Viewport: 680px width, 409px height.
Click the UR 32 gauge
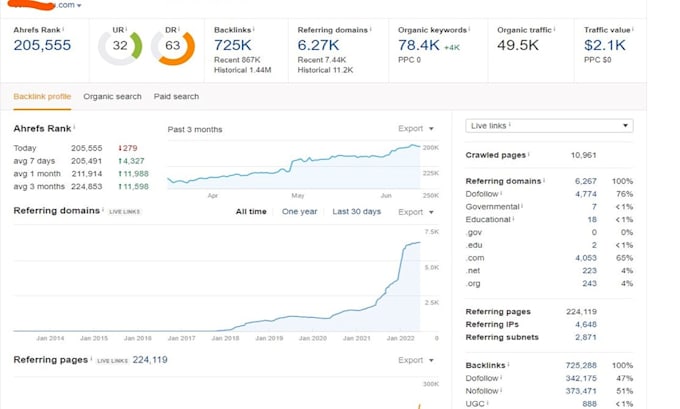[120, 47]
